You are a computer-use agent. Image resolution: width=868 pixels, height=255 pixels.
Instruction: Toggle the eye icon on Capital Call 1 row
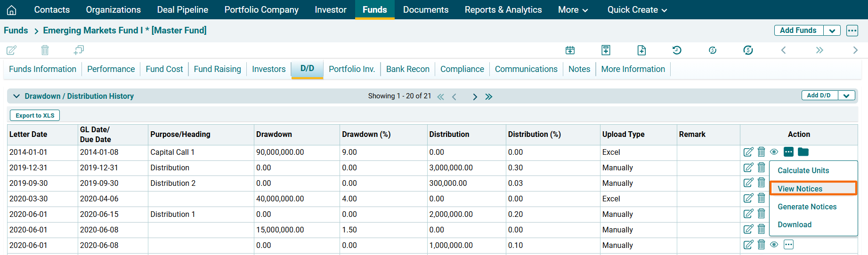point(774,152)
